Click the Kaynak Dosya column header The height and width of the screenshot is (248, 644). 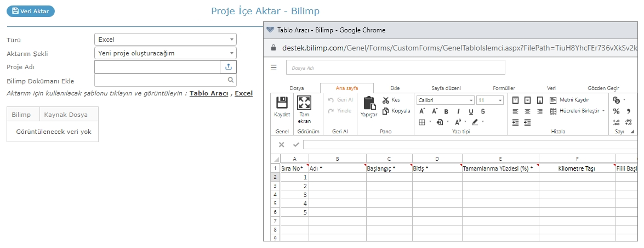pyautogui.click(x=69, y=114)
